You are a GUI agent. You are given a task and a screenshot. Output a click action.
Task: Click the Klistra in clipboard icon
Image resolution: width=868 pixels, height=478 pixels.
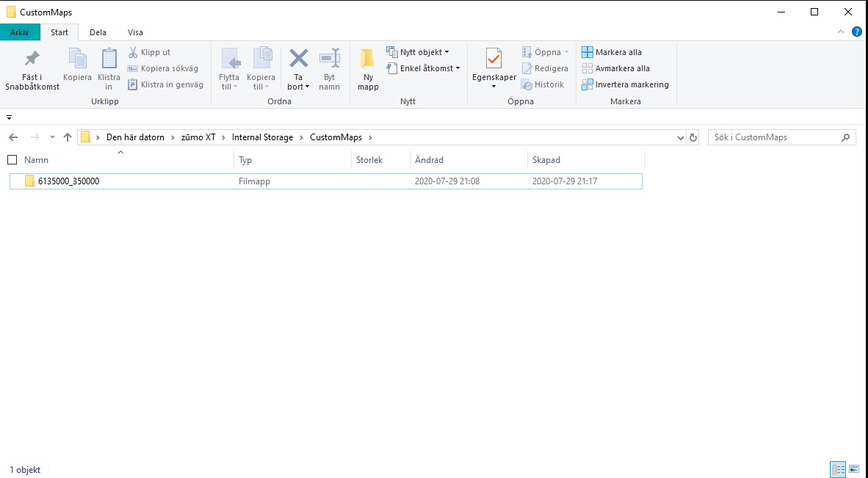point(109,59)
